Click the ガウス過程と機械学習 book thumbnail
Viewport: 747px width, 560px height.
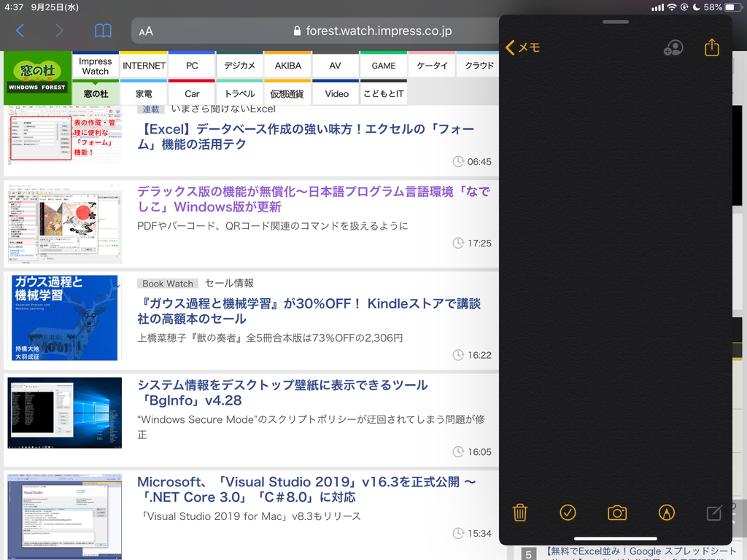pyautogui.click(x=63, y=318)
